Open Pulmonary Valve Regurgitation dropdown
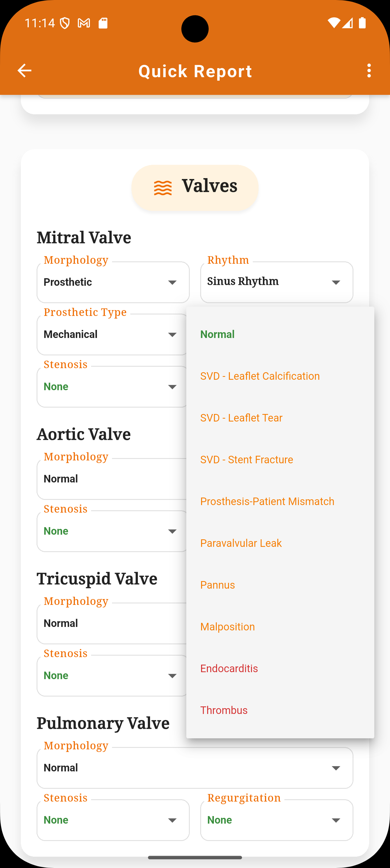The width and height of the screenshot is (390, 868). [x=277, y=820]
